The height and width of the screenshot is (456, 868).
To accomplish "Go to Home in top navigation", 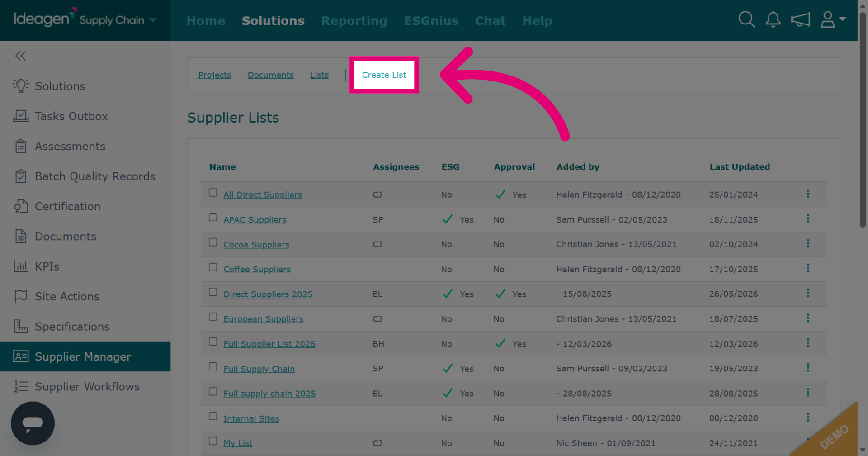I will (206, 21).
